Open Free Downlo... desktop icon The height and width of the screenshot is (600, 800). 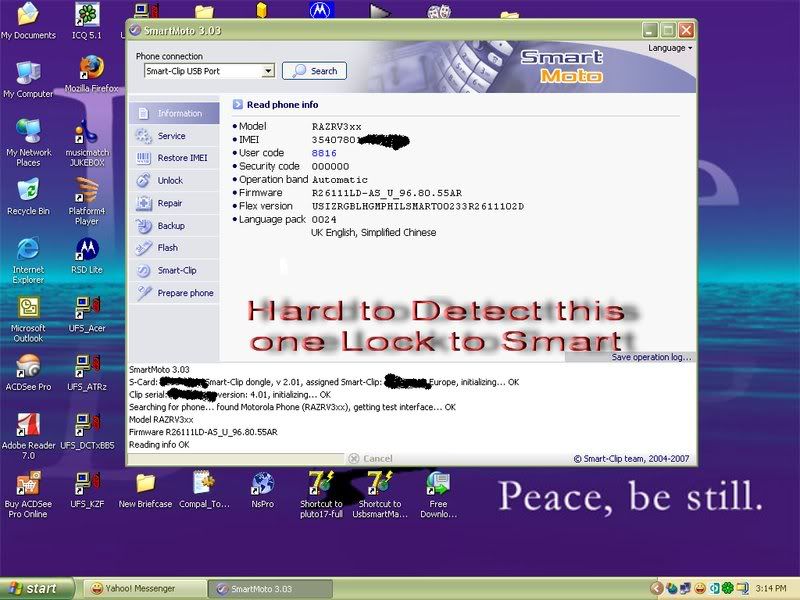tap(438, 495)
